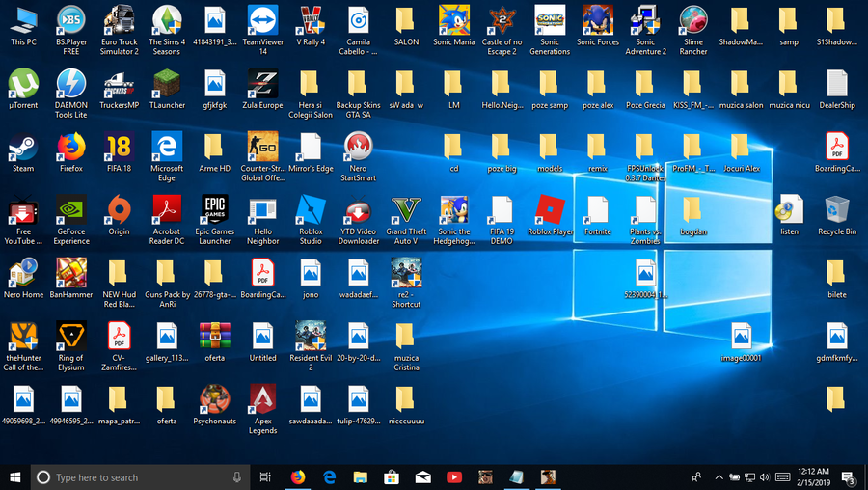Open the YouTube taskbar shortcut

[x=454, y=477]
